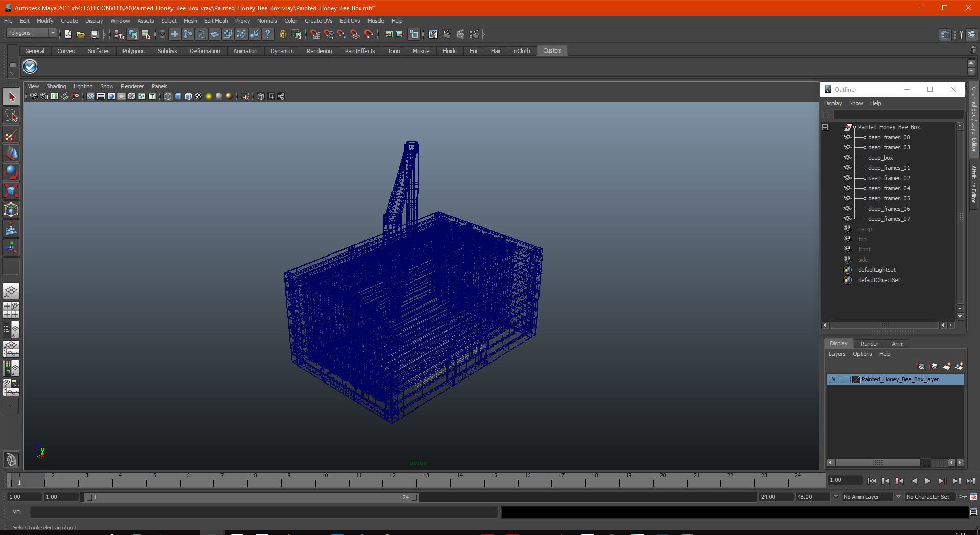Toggle Auto Keyframe key icon

pyautogui.click(x=963, y=497)
